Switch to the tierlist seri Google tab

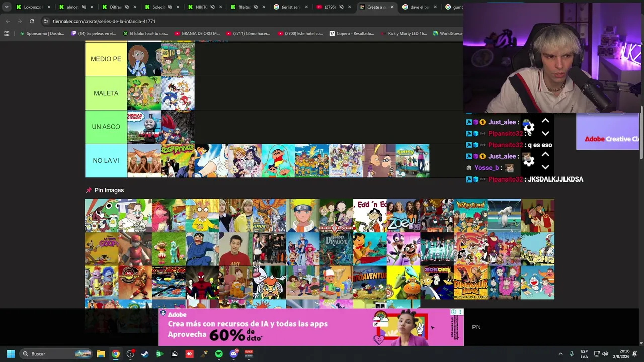(x=290, y=7)
